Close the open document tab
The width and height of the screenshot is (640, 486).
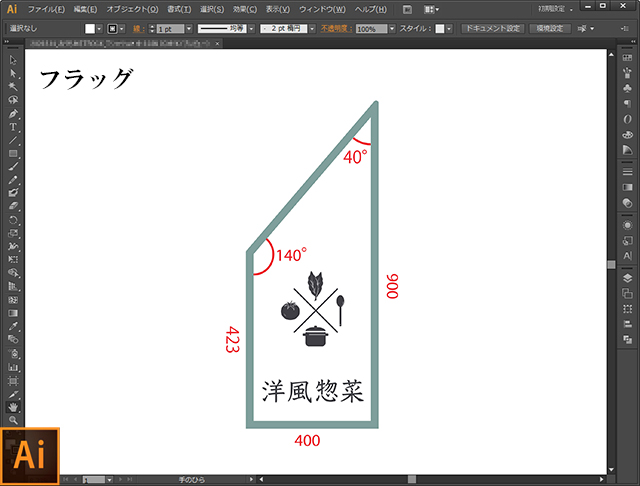click(x=218, y=43)
